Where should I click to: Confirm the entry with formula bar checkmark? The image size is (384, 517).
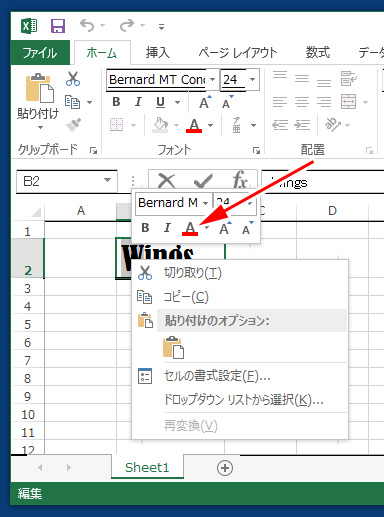point(203,181)
